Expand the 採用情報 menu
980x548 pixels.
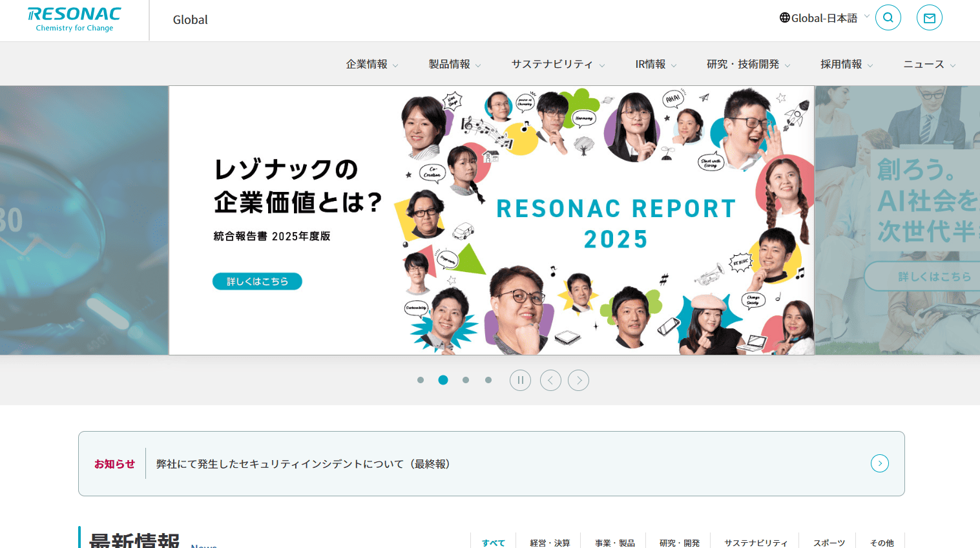pos(847,64)
